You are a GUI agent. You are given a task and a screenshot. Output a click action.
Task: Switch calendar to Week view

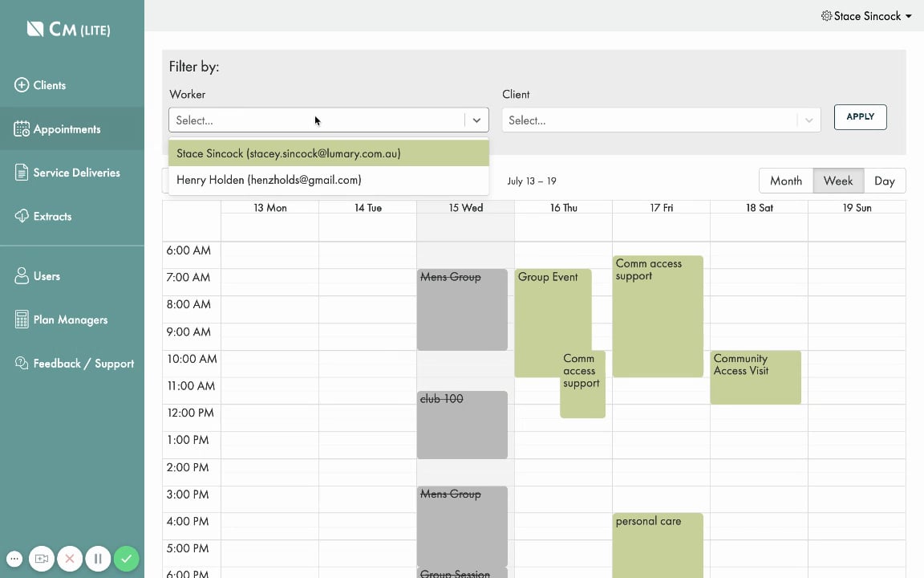coord(838,181)
